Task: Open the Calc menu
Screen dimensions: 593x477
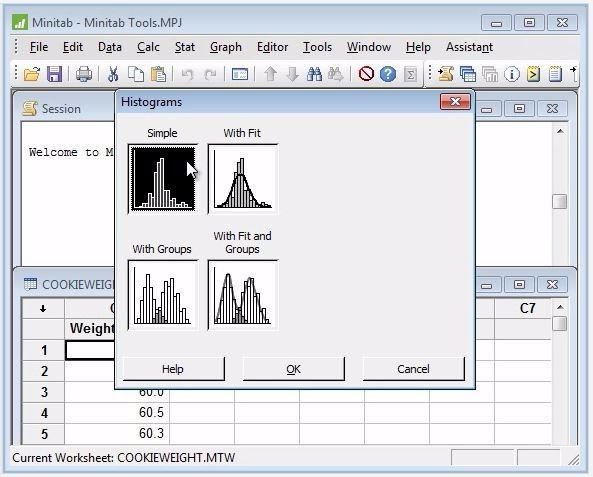Action: [x=148, y=47]
